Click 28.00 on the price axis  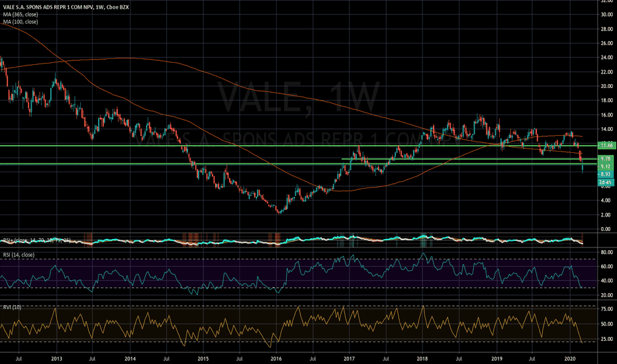tap(607, 29)
